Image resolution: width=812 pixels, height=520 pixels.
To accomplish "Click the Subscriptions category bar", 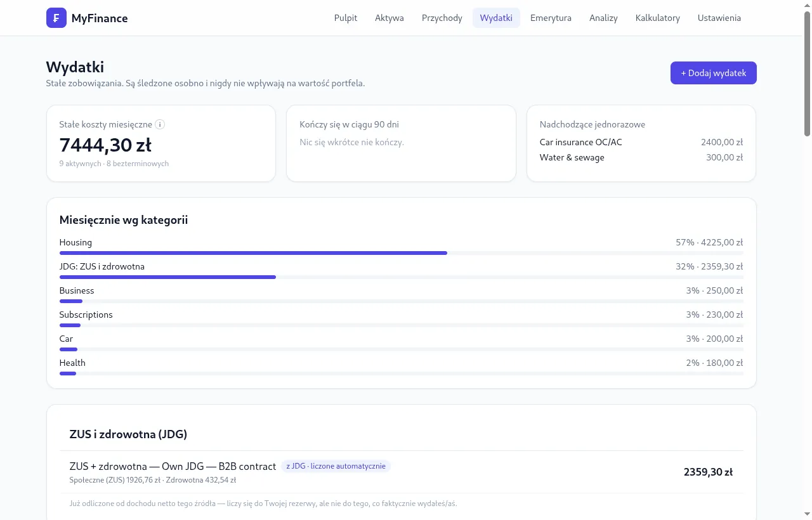I will 402,325.
